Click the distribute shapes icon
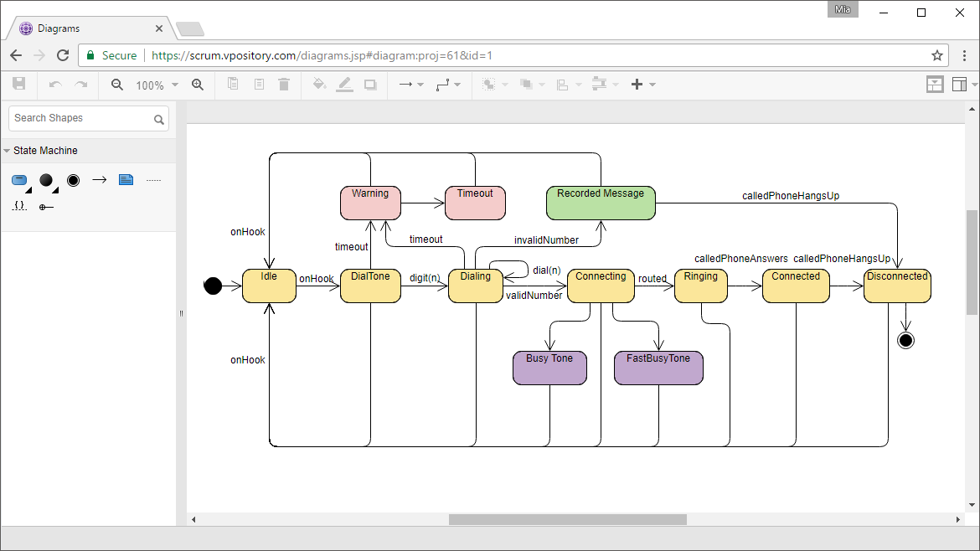Viewport: 980px width, 551px height. [x=599, y=84]
